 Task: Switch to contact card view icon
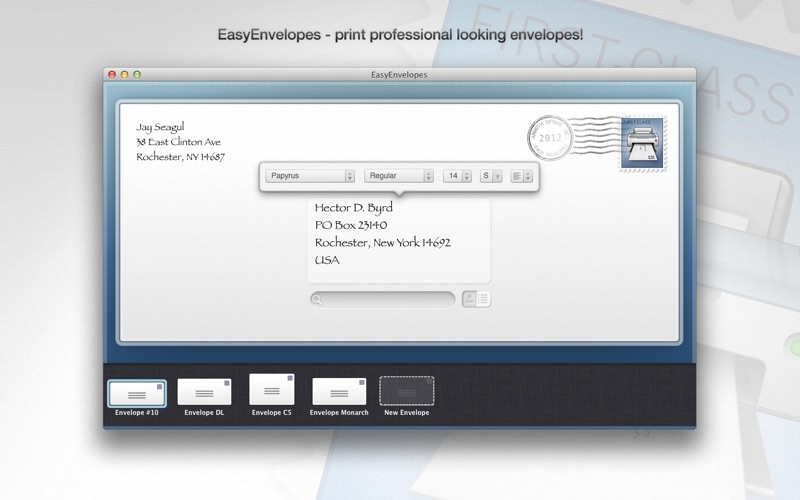[x=469, y=299]
